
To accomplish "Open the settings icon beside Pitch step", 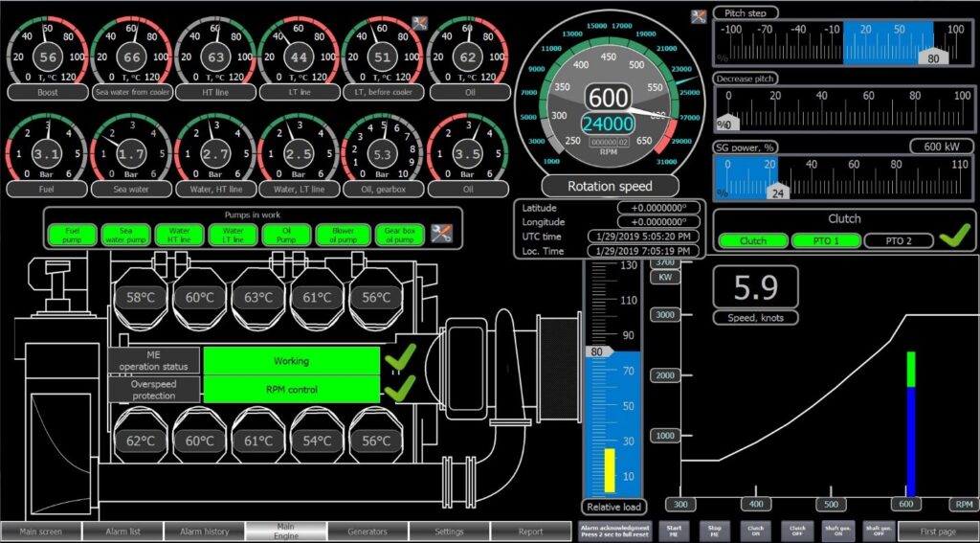I will pos(699,15).
